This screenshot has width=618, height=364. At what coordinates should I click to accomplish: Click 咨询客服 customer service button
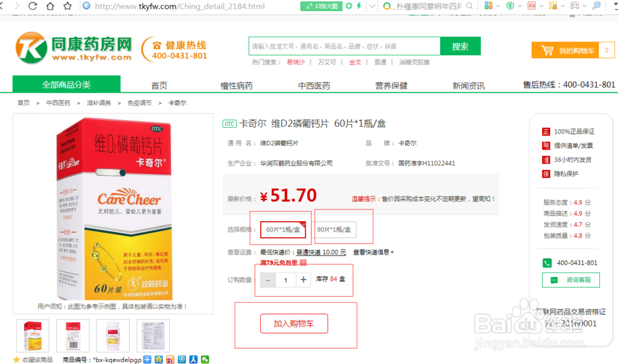pos(570,280)
